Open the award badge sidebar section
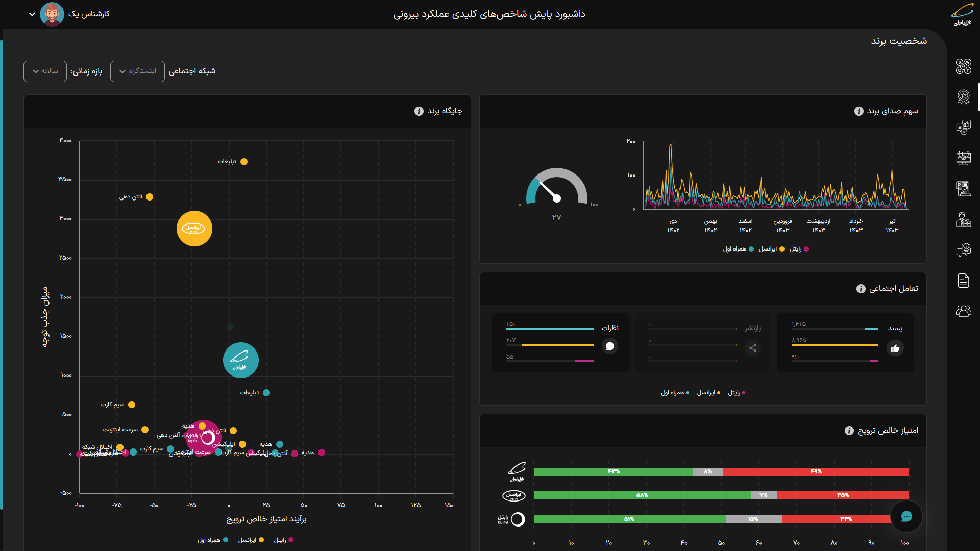 [963, 97]
